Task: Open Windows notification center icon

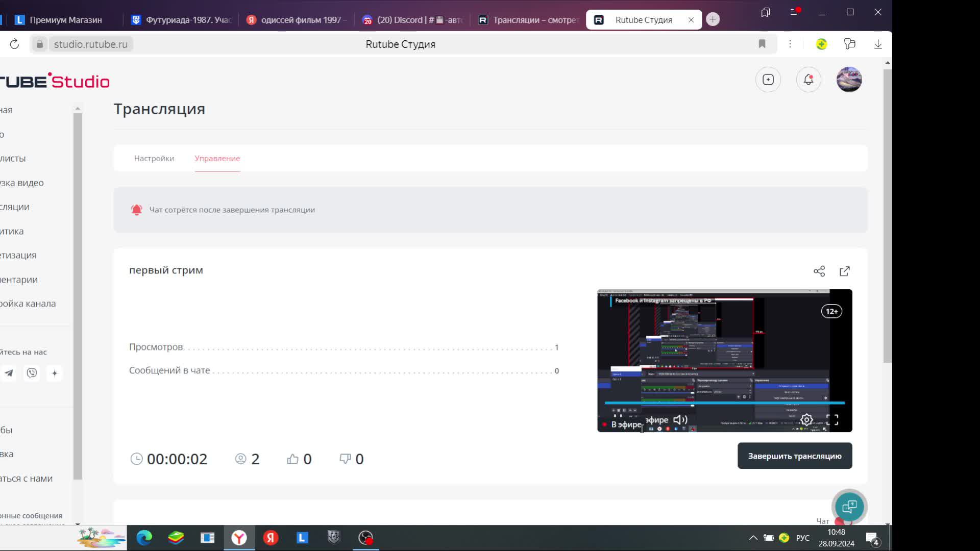Action: 872,538
